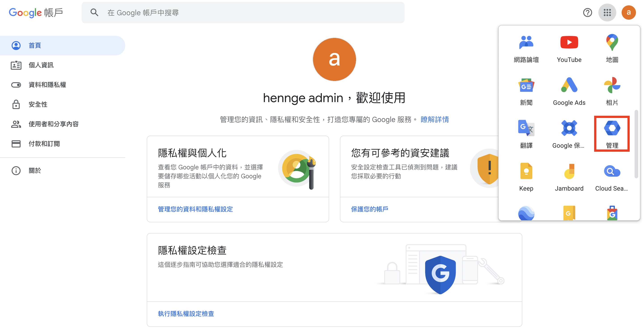The width and height of the screenshot is (644, 332).
Task: Open the Google Shopping bag icon
Action: tap(612, 213)
